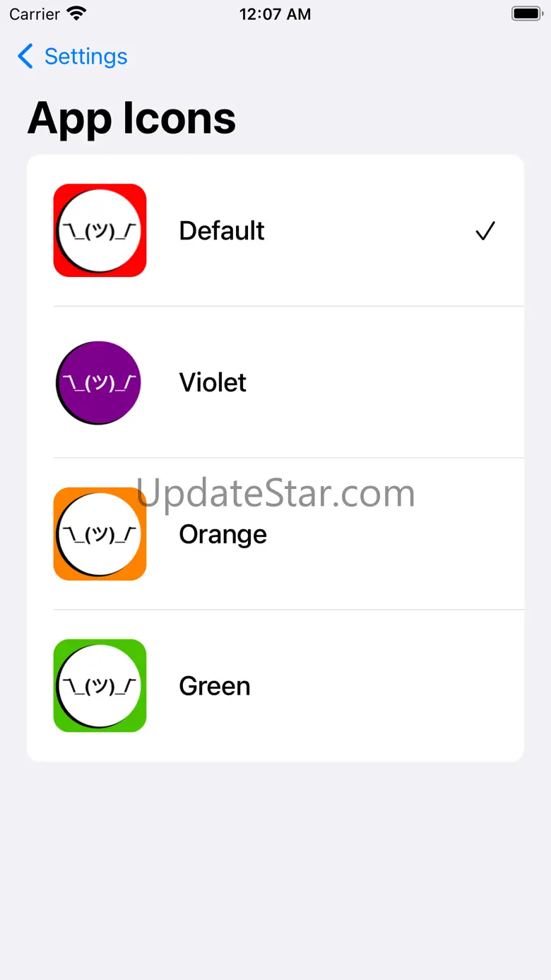The height and width of the screenshot is (980, 551).
Task: Click the empty gray area below the list
Action: pyautogui.click(x=275, y=869)
